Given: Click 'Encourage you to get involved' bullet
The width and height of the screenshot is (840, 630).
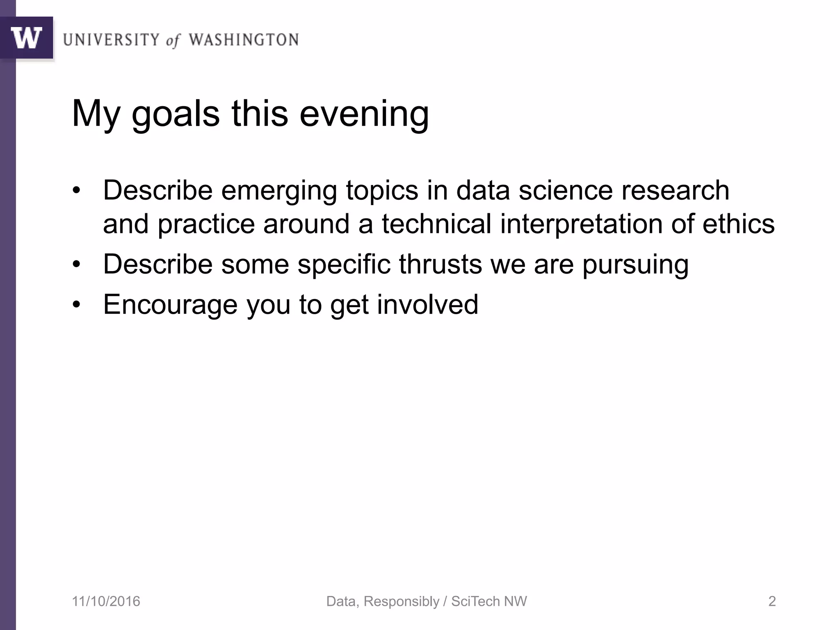Looking at the screenshot, I should 290,304.
